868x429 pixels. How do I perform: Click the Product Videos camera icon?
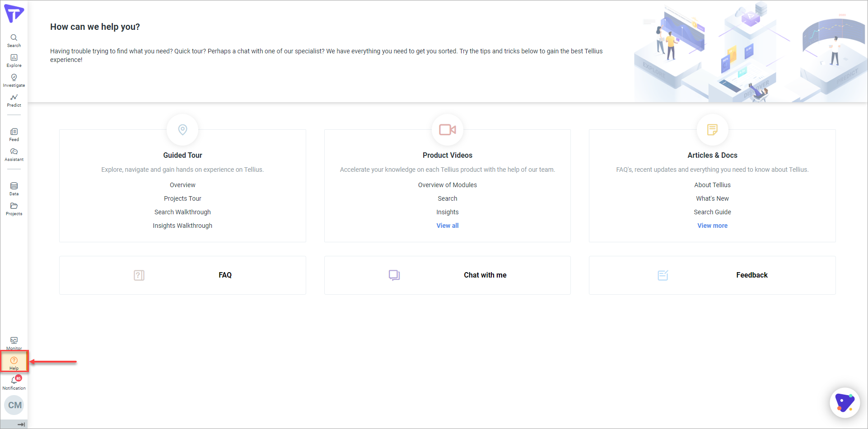[x=448, y=130]
